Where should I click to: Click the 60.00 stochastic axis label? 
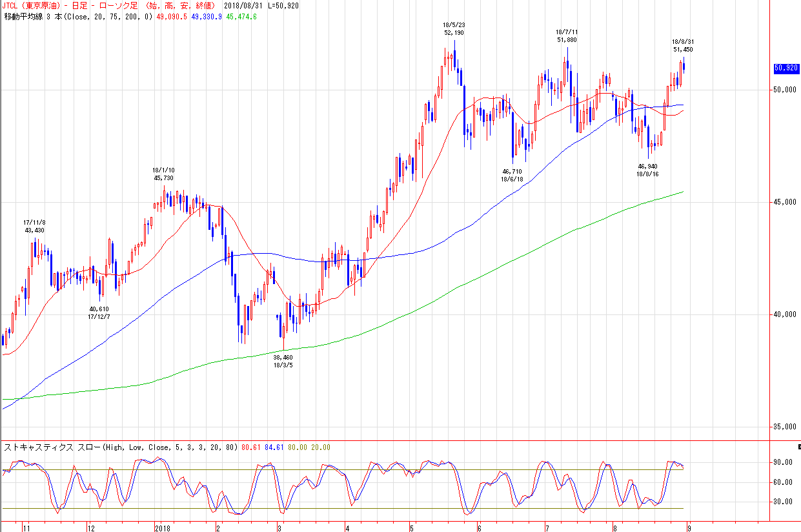(x=784, y=482)
